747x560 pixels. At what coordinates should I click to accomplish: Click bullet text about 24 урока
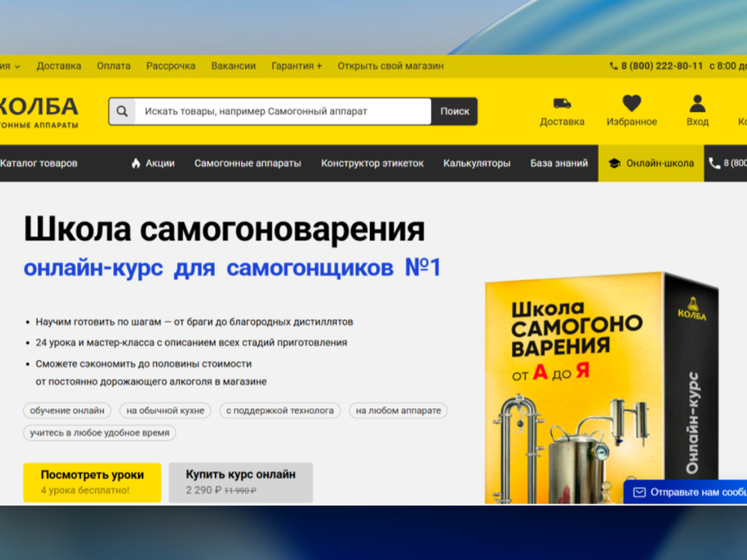[x=191, y=342]
